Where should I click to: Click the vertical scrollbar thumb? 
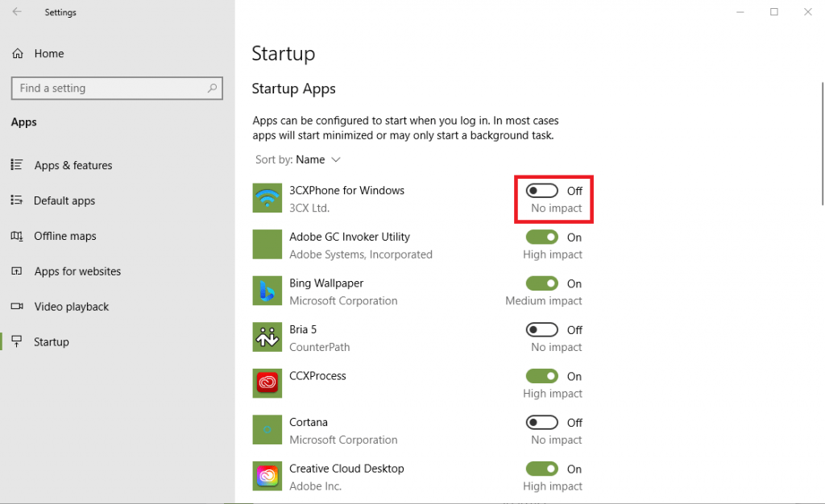(x=822, y=143)
